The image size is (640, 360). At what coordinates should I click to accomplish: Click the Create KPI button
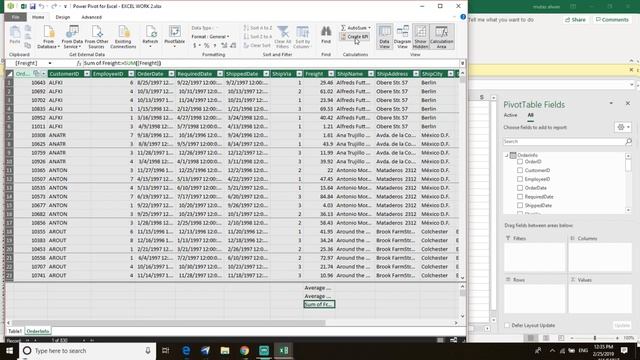coord(354,36)
